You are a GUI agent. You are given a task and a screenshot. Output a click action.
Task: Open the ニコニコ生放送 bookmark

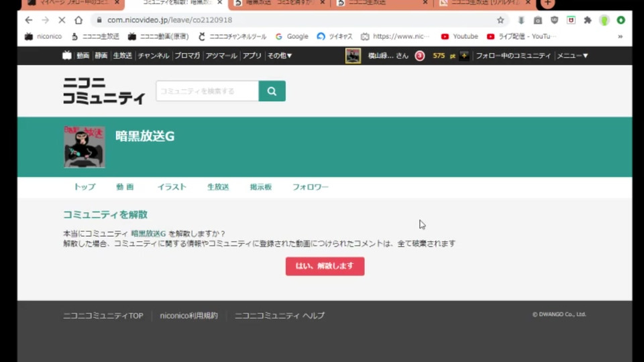pos(95,36)
